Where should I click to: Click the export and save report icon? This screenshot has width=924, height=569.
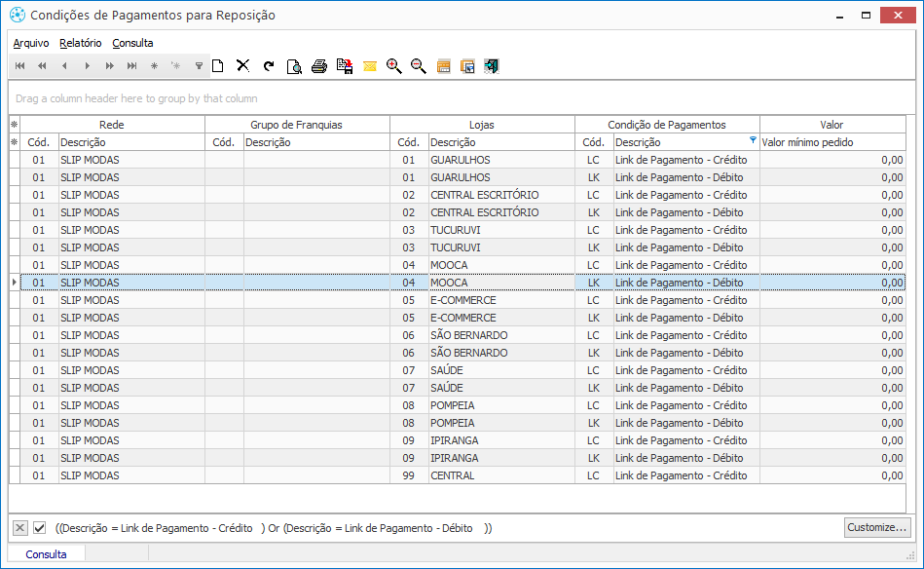tap(345, 66)
